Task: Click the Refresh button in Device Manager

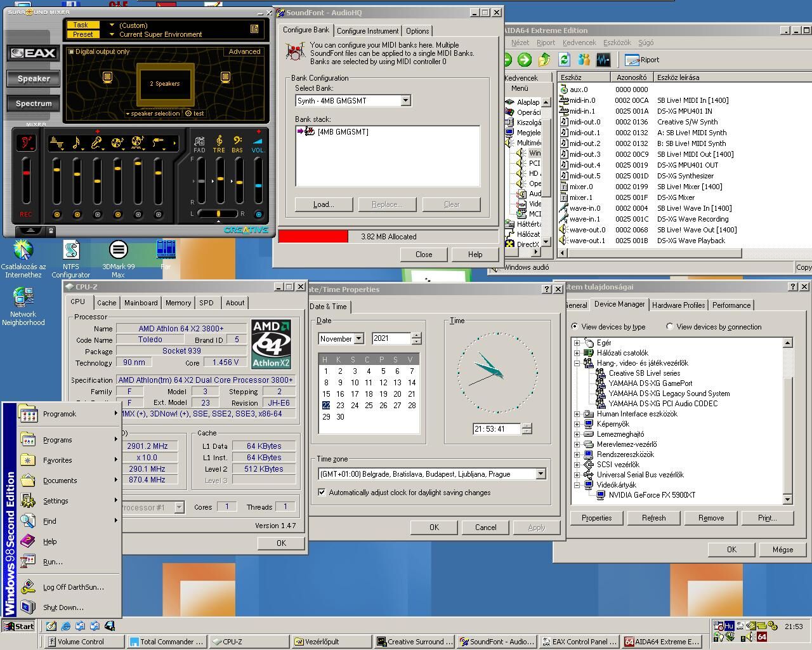Action: click(x=653, y=518)
